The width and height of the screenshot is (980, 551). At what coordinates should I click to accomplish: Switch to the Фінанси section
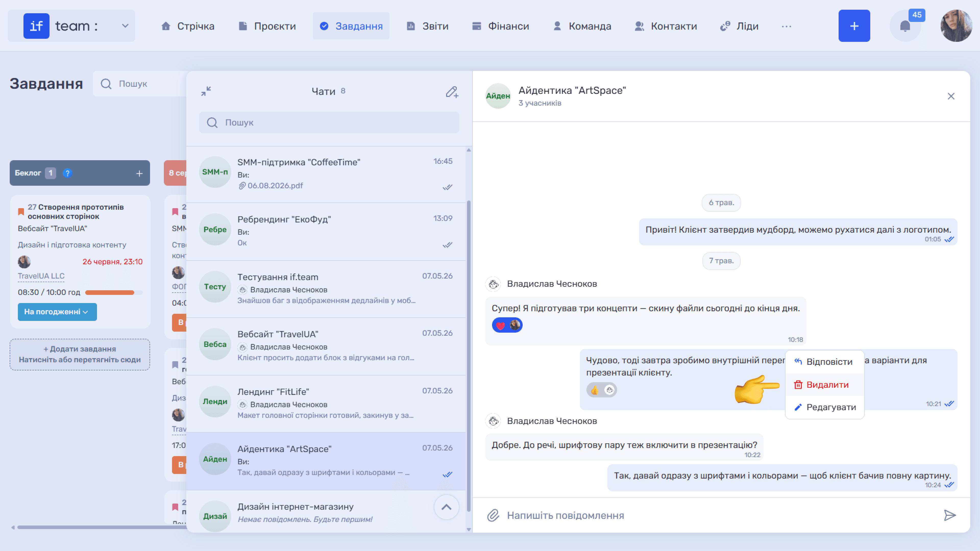[500, 26]
